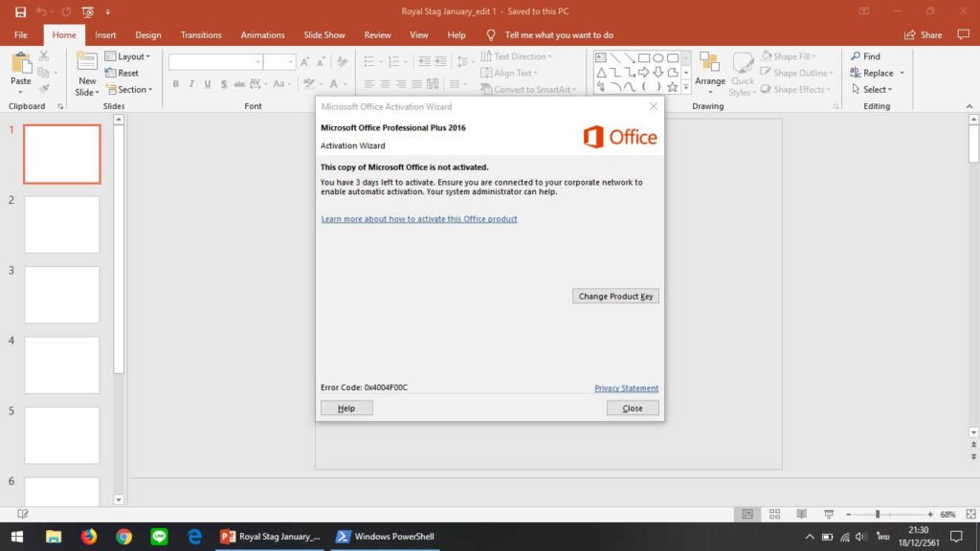Click Clear All Formatting icon

pos(342,62)
